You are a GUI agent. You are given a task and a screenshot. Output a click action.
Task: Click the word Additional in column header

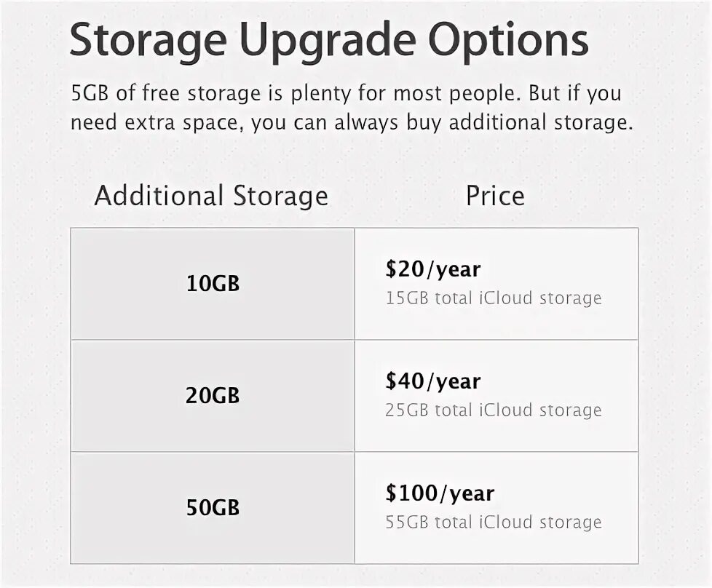[159, 196]
